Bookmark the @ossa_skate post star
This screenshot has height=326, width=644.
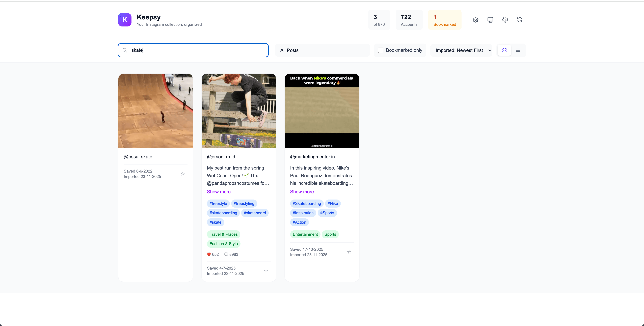183,174
